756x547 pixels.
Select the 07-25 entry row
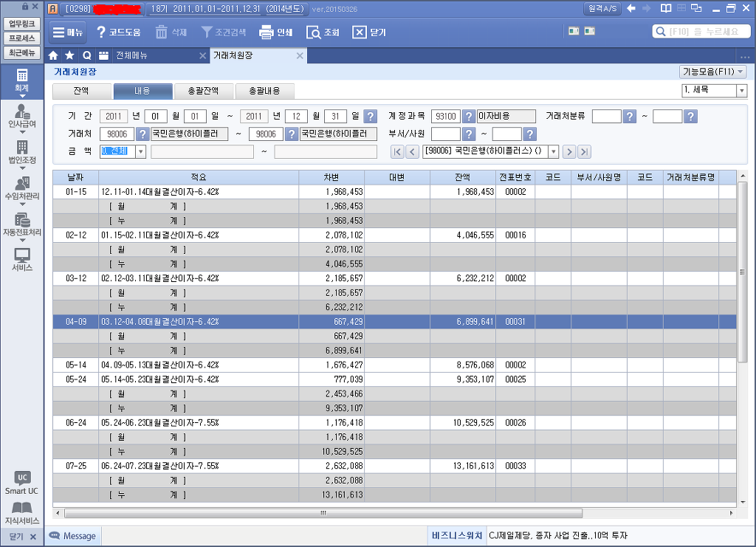pos(394,466)
